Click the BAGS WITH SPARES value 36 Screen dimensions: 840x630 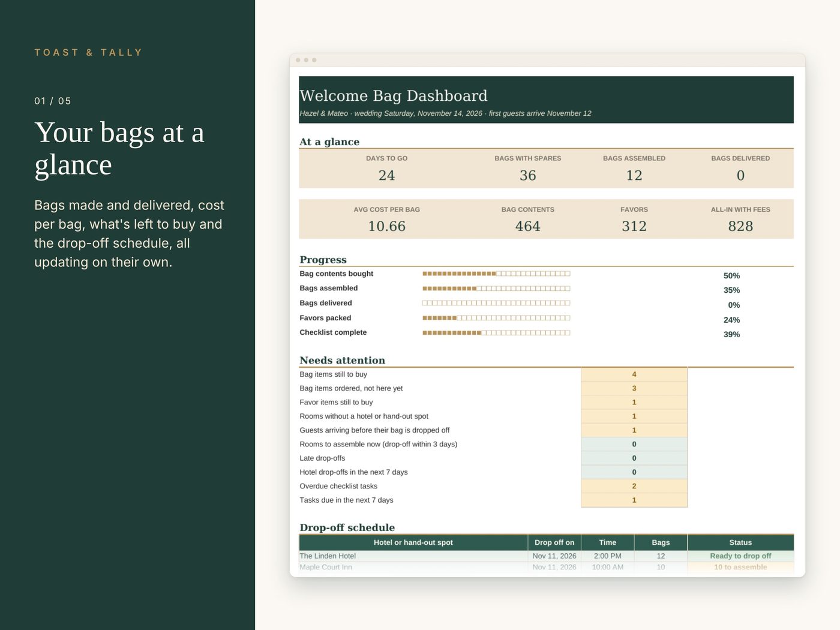[x=527, y=175]
